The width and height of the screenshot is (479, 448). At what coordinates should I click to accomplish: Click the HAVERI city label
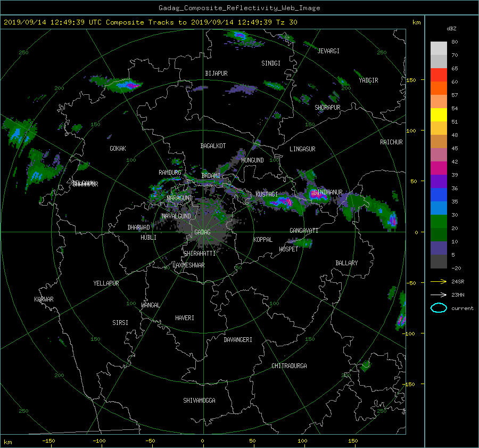click(185, 318)
